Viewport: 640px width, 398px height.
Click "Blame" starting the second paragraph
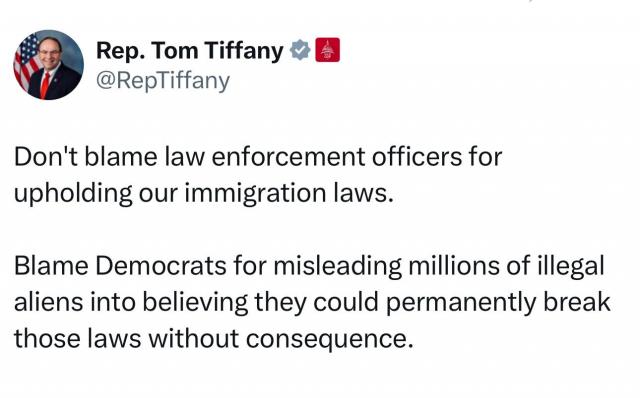(51, 266)
